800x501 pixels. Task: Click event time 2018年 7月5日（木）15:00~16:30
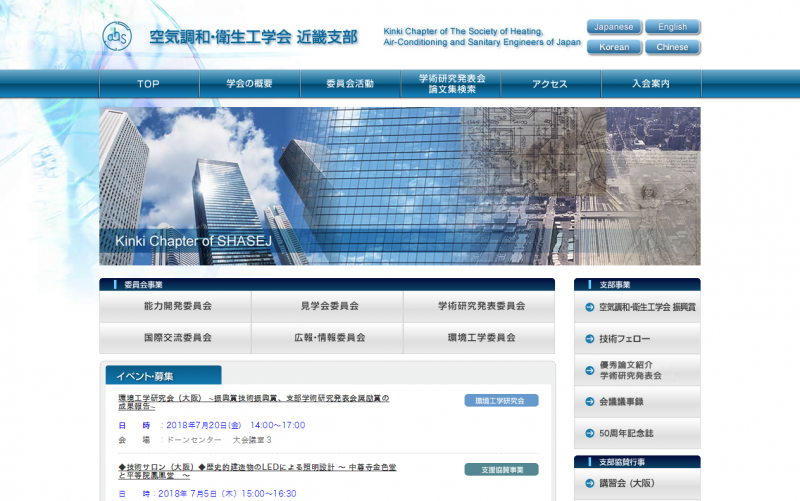pyautogui.click(x=227, y=493)
